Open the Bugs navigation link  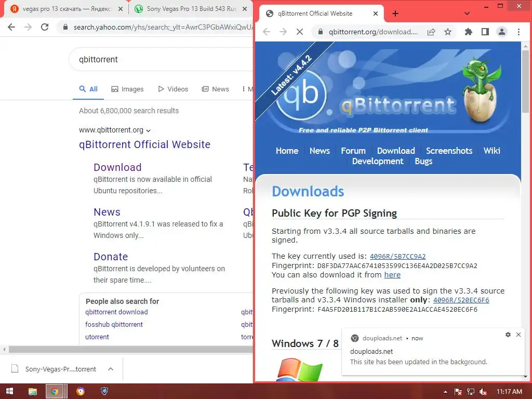[x=423, y=162]
